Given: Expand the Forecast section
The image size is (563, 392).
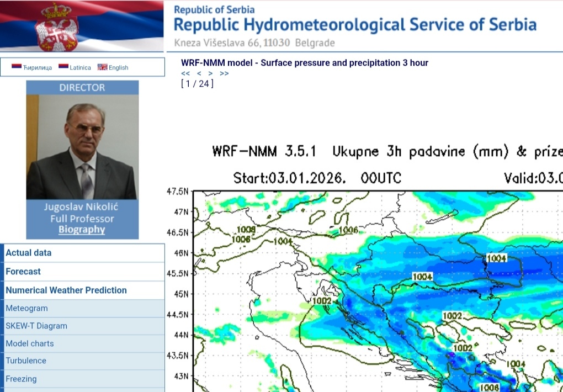Looking at the screenshot, I should coord(23,272).
